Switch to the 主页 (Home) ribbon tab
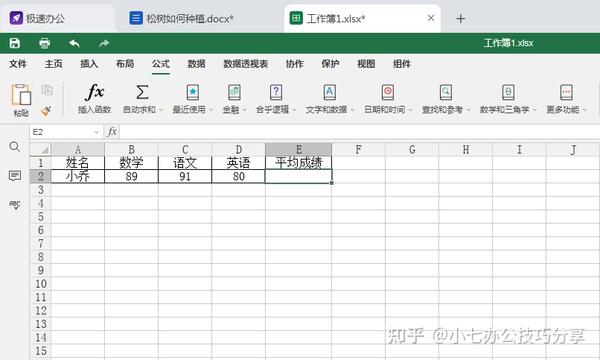The image size is (600, 360). 54,64
